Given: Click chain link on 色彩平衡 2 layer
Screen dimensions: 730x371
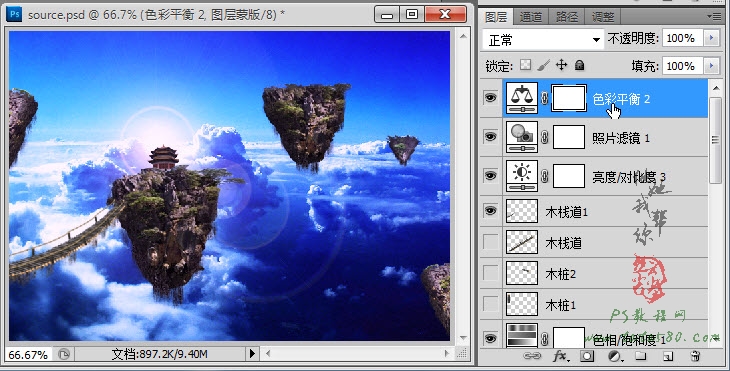Looking at the screenshot, I should tap(545, 98).
